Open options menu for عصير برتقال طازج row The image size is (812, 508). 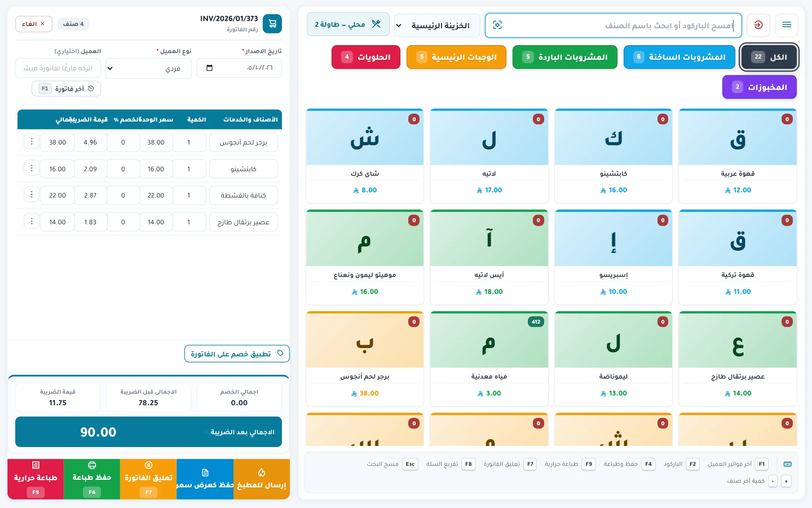[x=32, y=221]
